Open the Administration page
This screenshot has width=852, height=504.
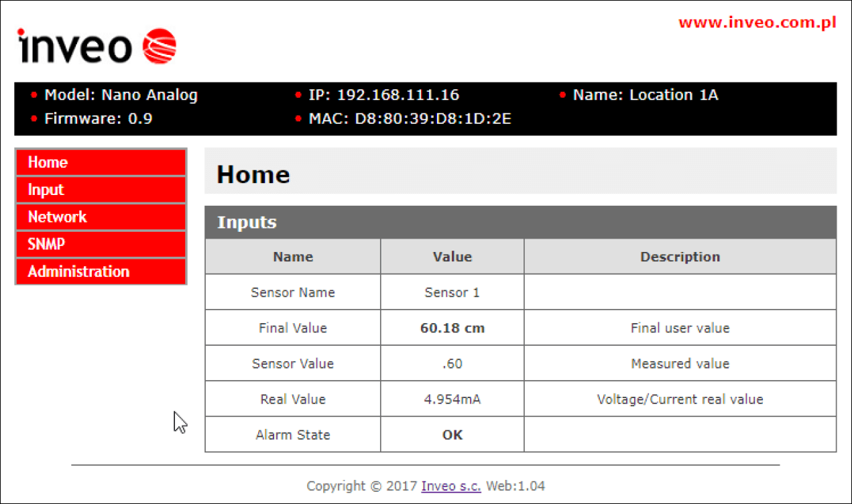(x=101, y=271)
